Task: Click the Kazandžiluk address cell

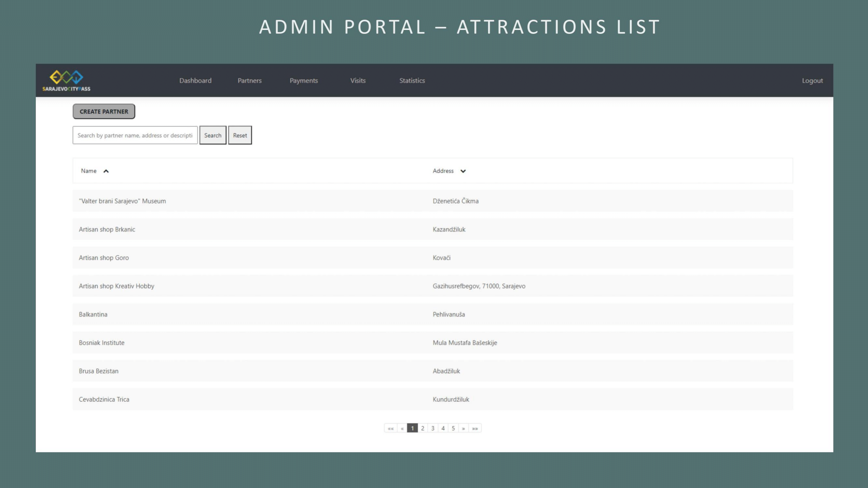Action: click(449, 229)
